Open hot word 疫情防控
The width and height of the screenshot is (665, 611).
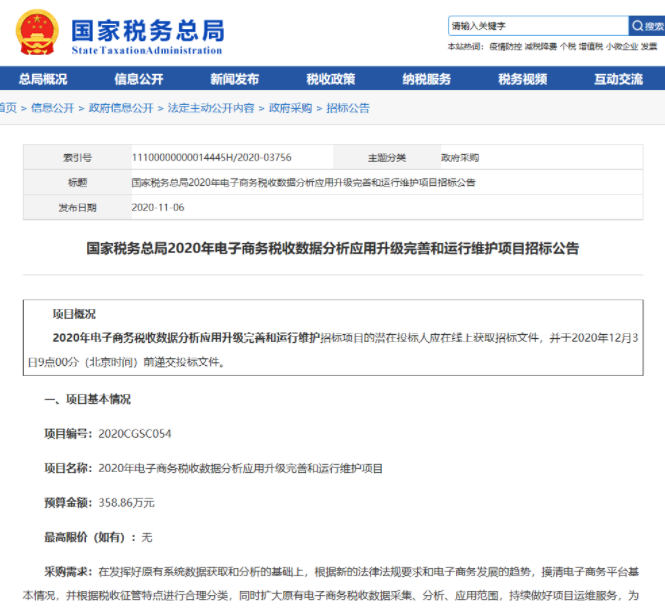click(505, 47)
